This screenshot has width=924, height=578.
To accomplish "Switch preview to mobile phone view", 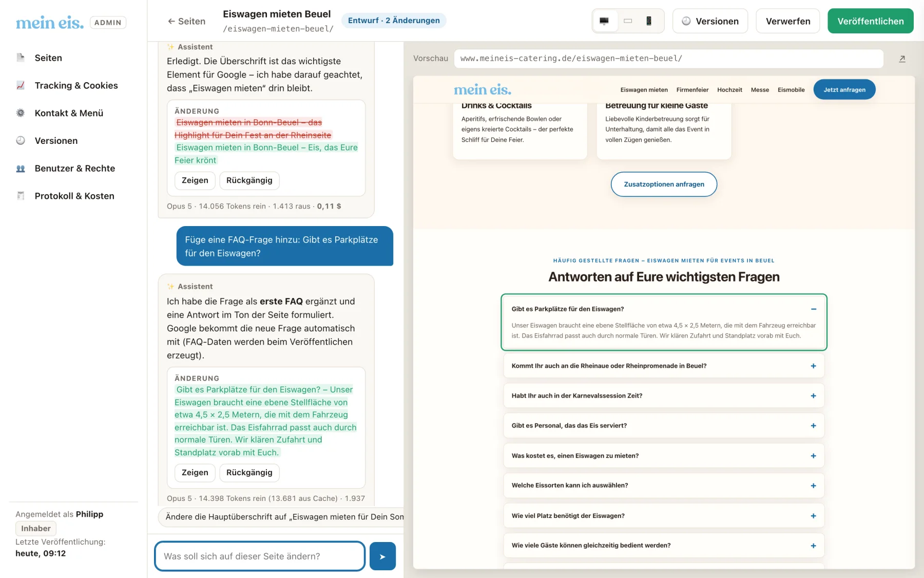I will point(649,21).
